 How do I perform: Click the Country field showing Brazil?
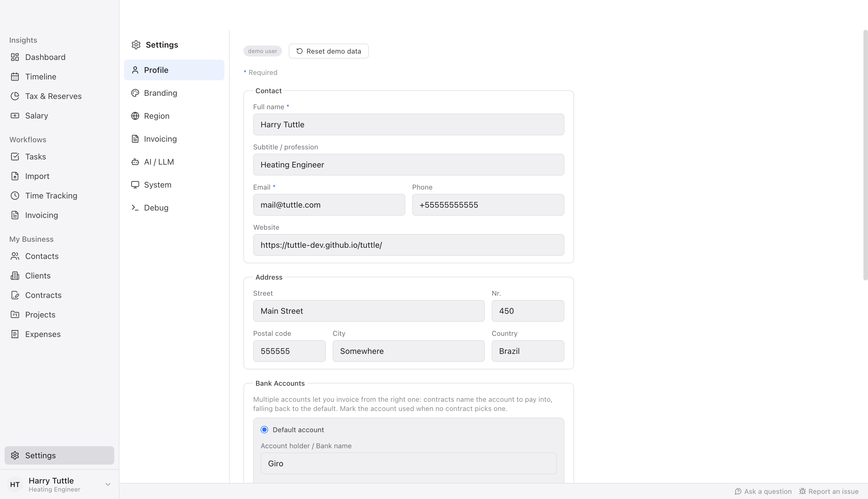point(528,351)
